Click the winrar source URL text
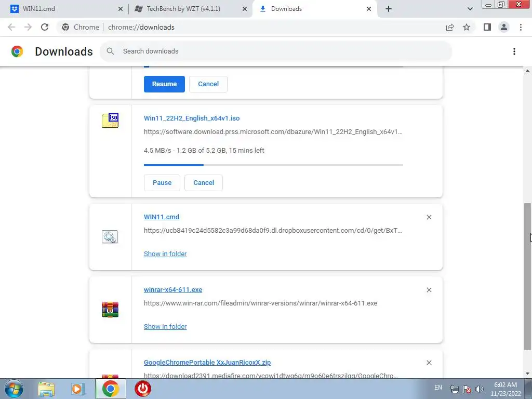The height and width of the screenshot is (399, 532). (261, 303)
